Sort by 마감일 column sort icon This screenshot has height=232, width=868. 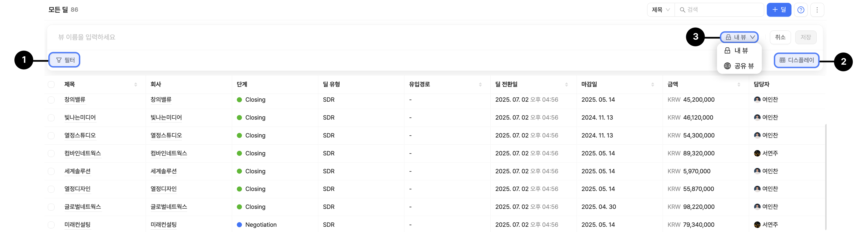click(653, 84)
